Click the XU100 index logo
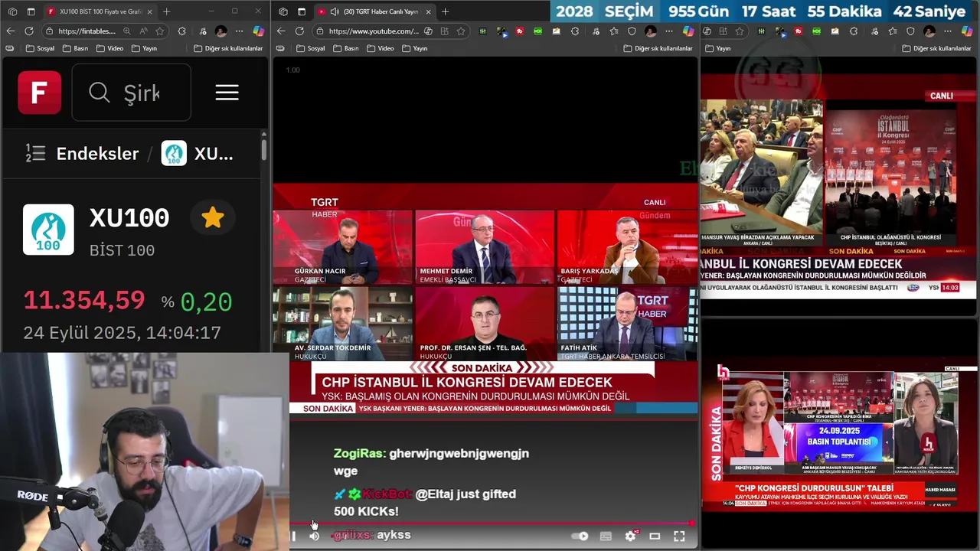The image size is (980, 551). click(48, 229)
